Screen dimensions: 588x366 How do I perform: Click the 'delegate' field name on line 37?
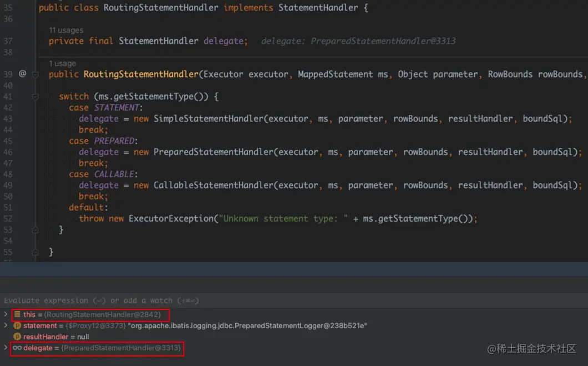click(224, 41)
